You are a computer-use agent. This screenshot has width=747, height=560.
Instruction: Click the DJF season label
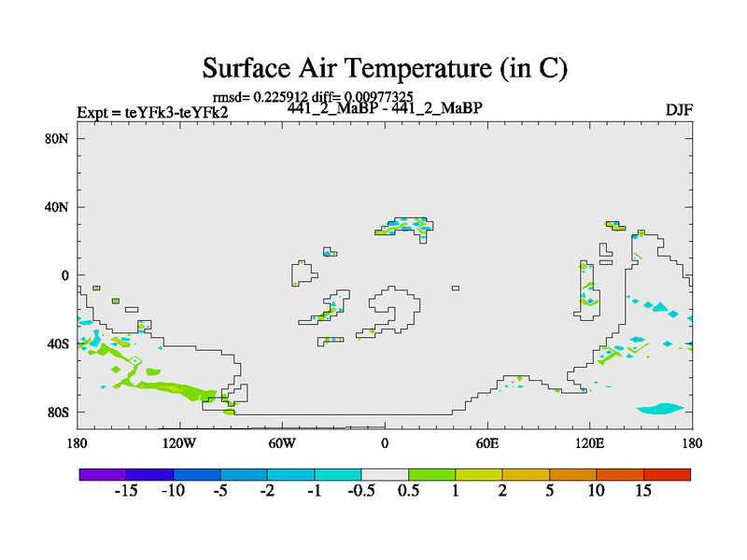pyautogui.click(x=678, y=110)
